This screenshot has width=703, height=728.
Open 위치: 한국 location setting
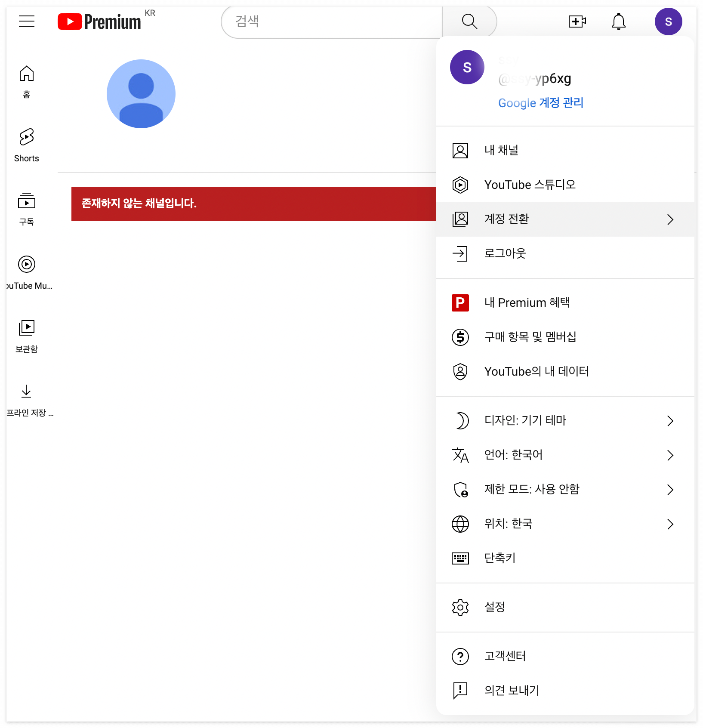565,524
